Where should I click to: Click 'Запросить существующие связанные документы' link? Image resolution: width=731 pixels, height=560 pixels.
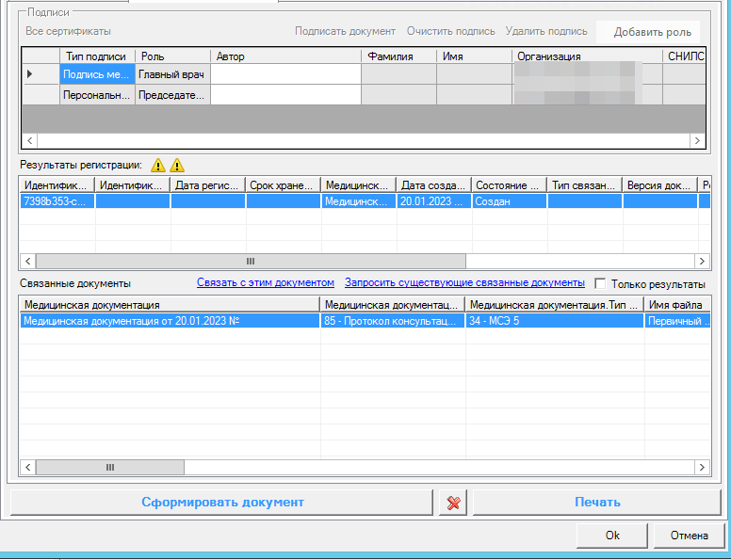coord(464,282)
